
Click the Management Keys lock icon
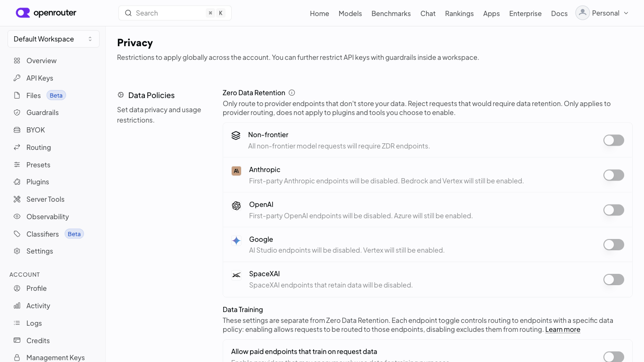tap(17, 358)
